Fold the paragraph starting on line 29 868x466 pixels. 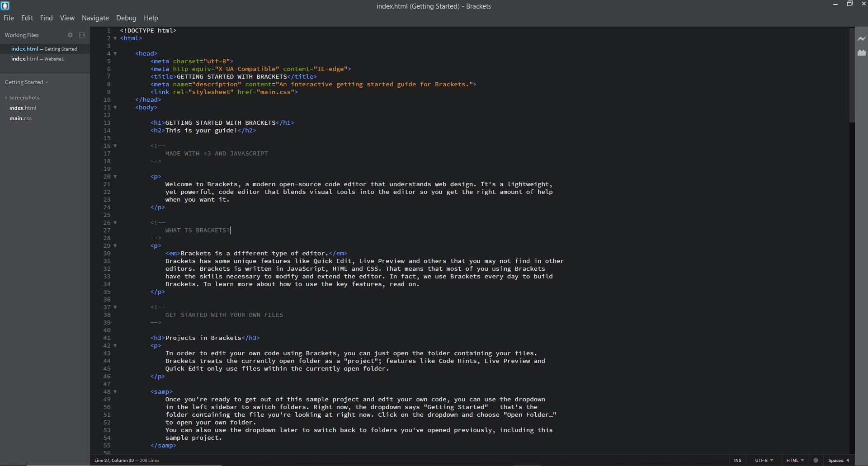click(115, 246)
